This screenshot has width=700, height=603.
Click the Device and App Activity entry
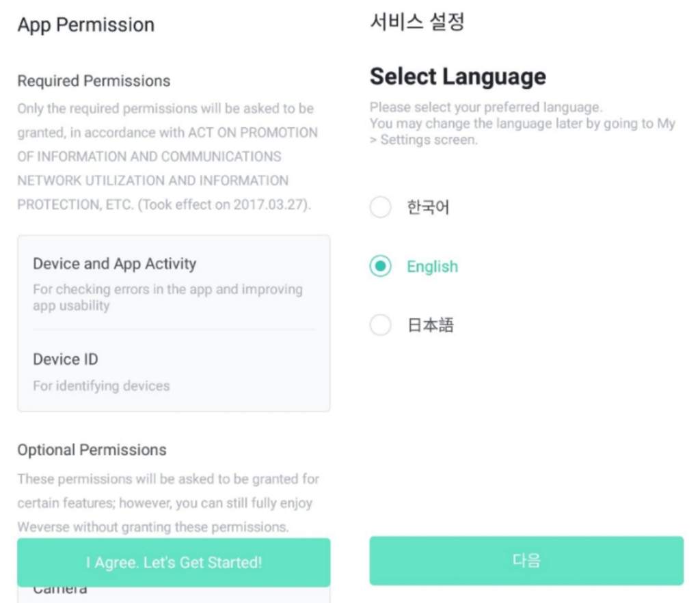coord(114,264)
